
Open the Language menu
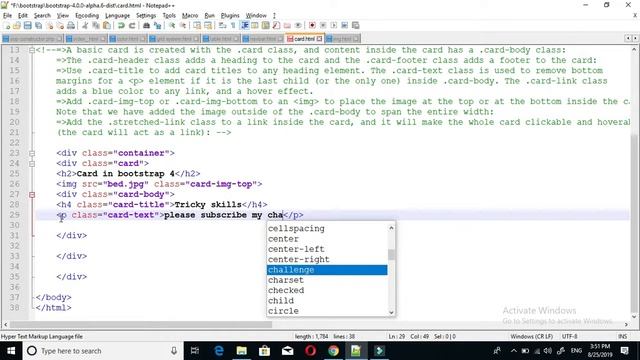[117, 16]
